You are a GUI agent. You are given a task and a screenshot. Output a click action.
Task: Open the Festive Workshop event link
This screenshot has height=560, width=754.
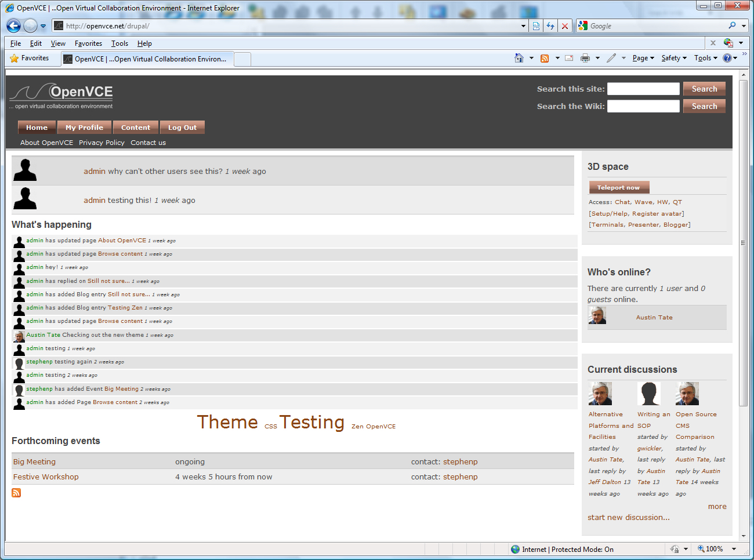coord(46,477)
